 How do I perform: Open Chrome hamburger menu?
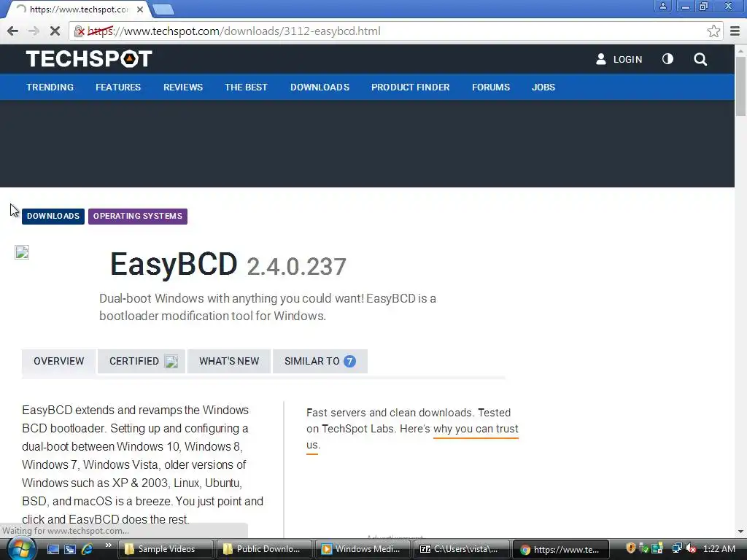(x=735, y=31)
